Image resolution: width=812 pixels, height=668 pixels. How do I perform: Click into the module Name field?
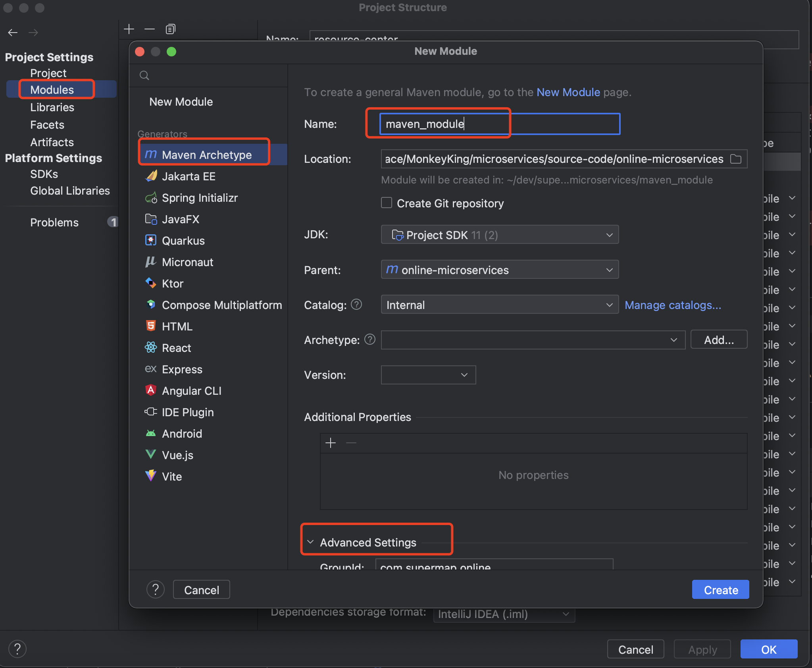(499, 124)
